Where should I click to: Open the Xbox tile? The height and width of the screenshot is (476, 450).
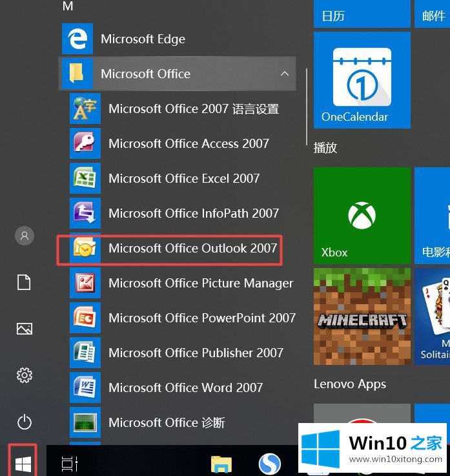click(x=362, y=216)
